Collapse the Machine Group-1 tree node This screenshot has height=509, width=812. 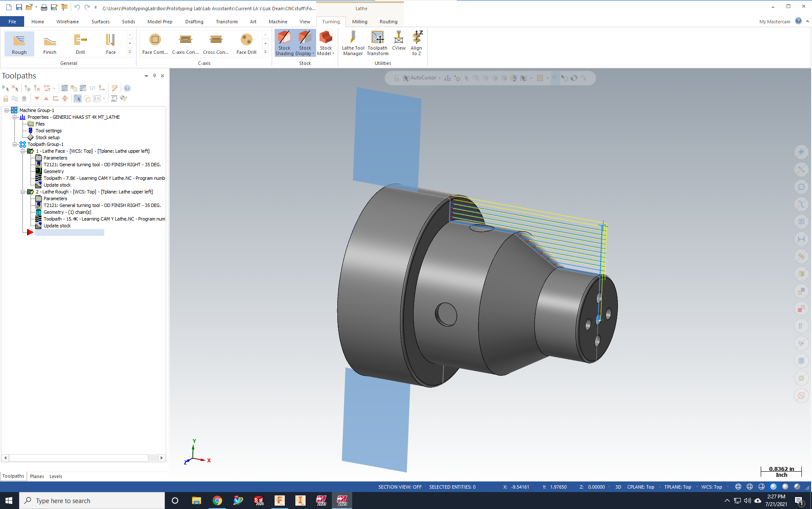tap(7, 110)
